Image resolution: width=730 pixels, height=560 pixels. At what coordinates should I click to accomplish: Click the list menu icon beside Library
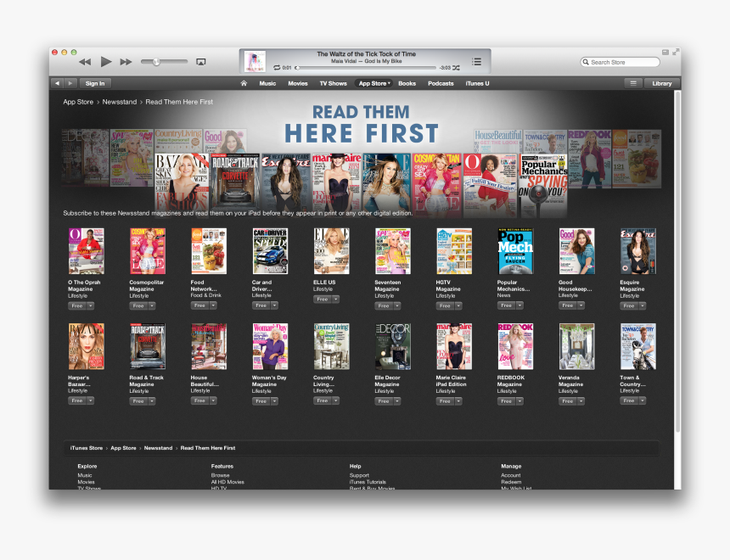(633, 83)
